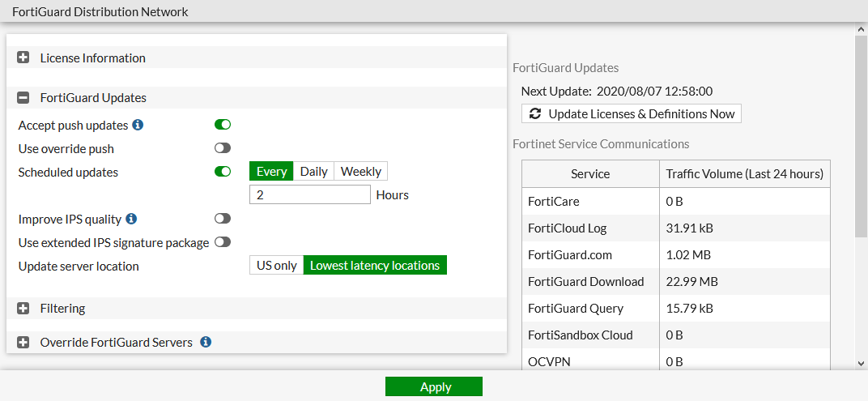Select the Daily schedule option
This screenshot has height=401, width=868.
point(313,172)
